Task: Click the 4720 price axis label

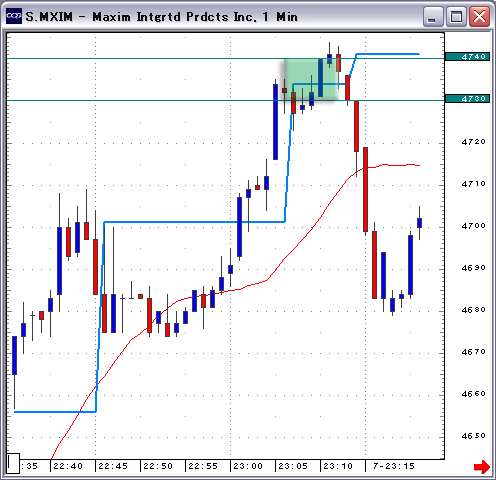Action: 473,142
